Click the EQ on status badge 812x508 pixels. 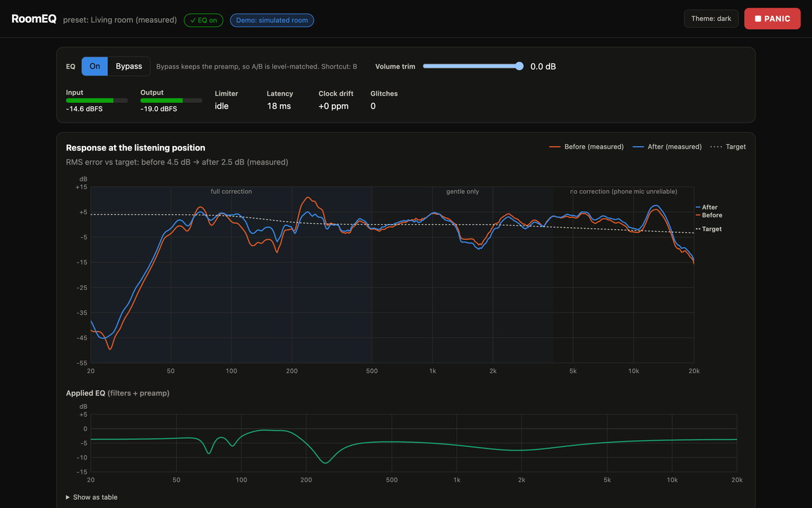coord(204,20)
